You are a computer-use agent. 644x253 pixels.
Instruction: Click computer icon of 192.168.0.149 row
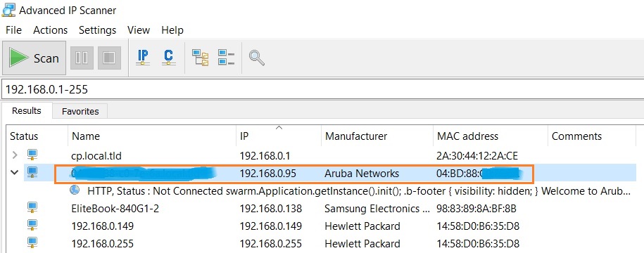click(32, 226)
